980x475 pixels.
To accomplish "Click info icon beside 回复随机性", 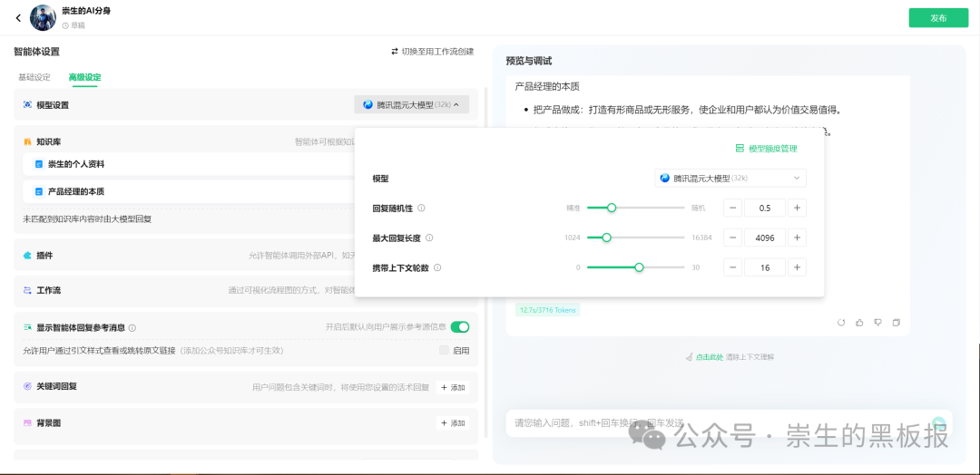I will (421, 208).
